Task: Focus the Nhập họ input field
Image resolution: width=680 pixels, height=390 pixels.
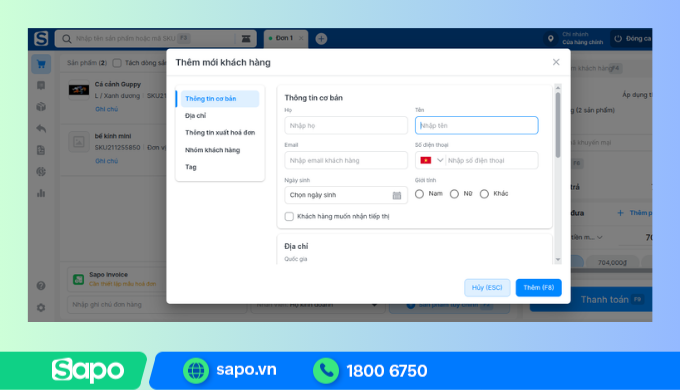Action: 346,125
